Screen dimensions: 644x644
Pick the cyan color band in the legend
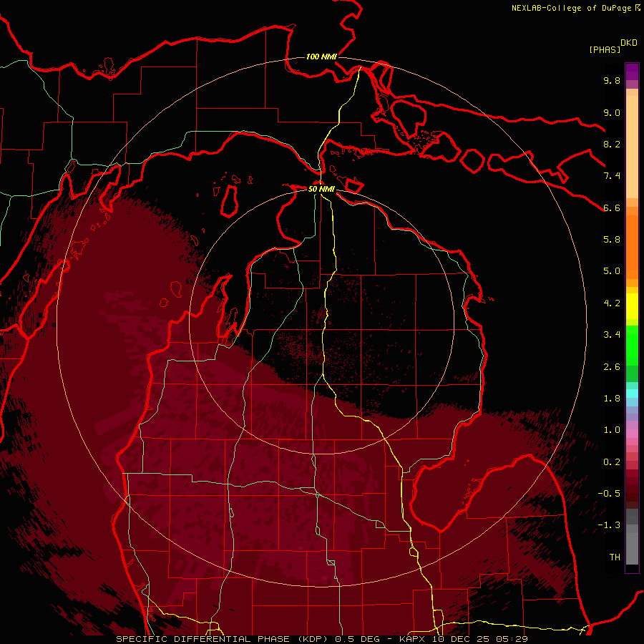pos(632,394)
